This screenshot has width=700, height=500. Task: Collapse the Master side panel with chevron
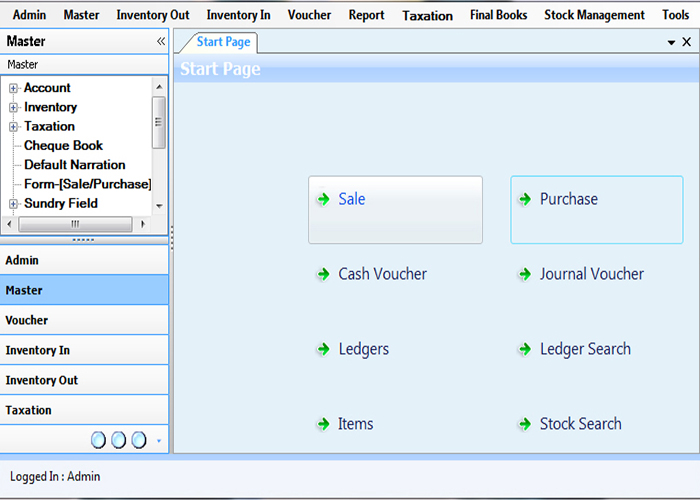click(x=161, y=42)
